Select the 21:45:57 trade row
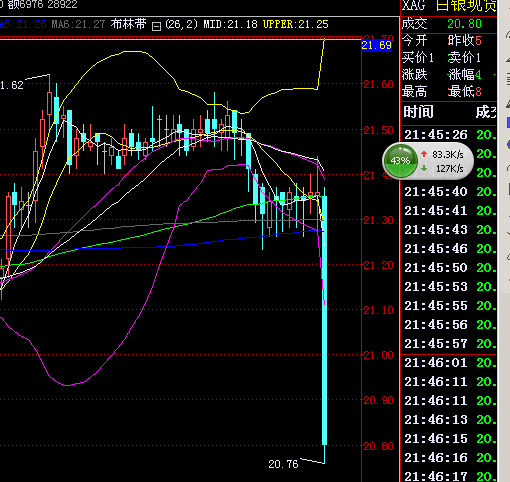This screenshot has height=482, width=510. [449, 344]
